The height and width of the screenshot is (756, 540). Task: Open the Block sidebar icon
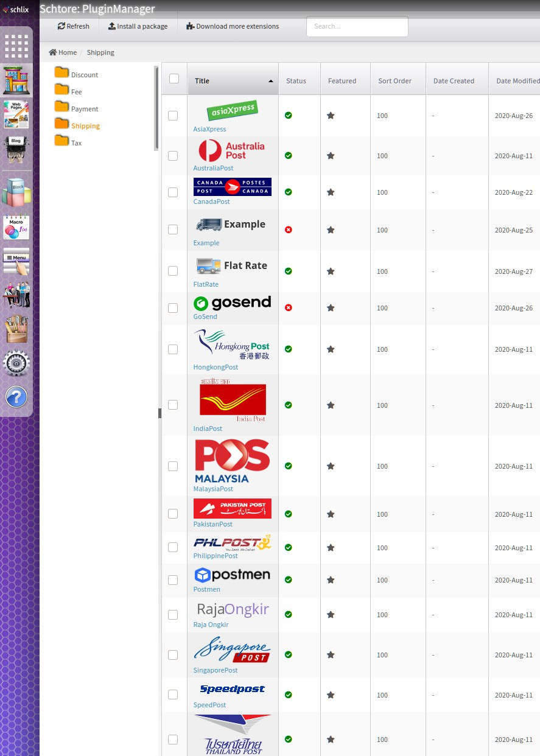16,192
